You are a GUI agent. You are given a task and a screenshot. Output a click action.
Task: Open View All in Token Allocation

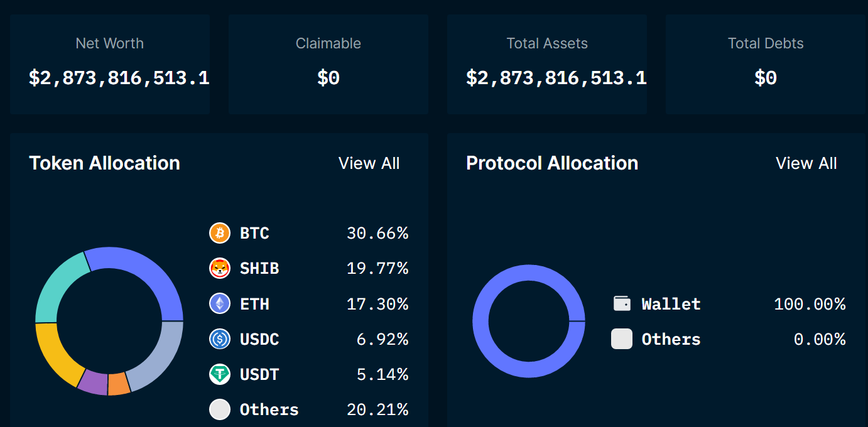(369, 163)
